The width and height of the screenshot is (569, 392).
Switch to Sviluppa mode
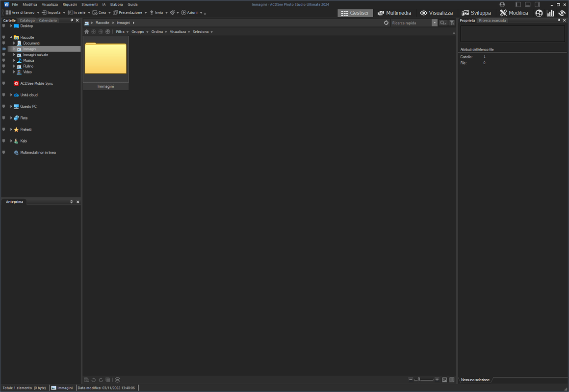coord(476,13)
